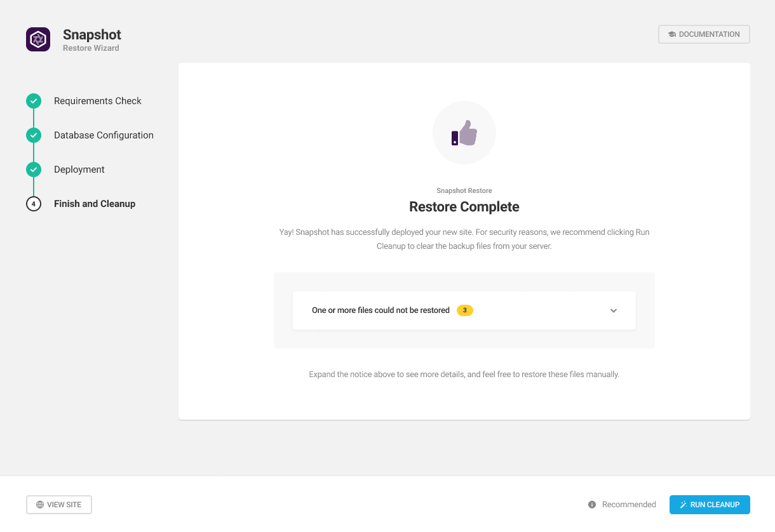Select the Finish and Cleanup step

[95, 204]
